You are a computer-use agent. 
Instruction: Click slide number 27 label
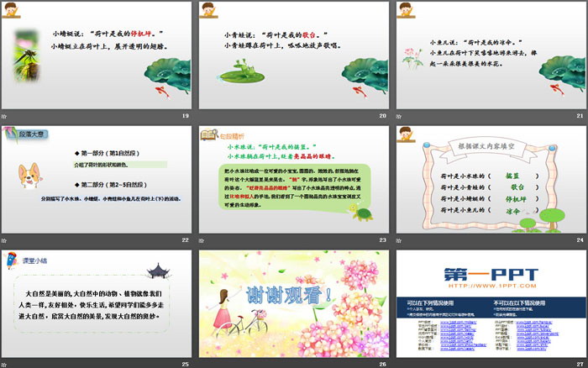580,364
